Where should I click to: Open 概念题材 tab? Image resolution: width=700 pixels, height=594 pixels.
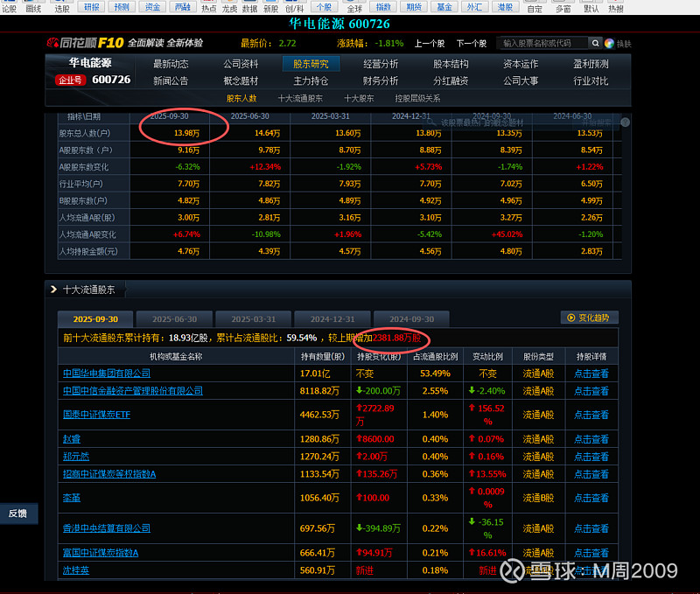241,80
